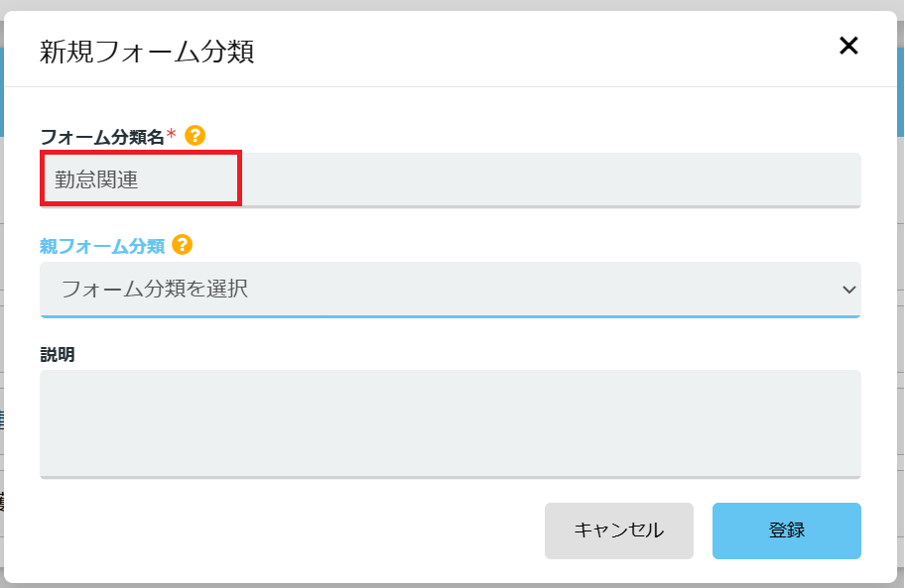Image resolution: width=905 pixels, height=588 pixels.
Task: Click the header divider below dialog title
Action: click(451, 87)
